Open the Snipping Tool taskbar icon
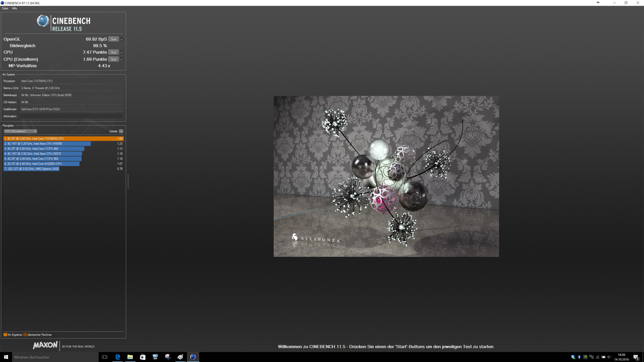 click(168, 357)
